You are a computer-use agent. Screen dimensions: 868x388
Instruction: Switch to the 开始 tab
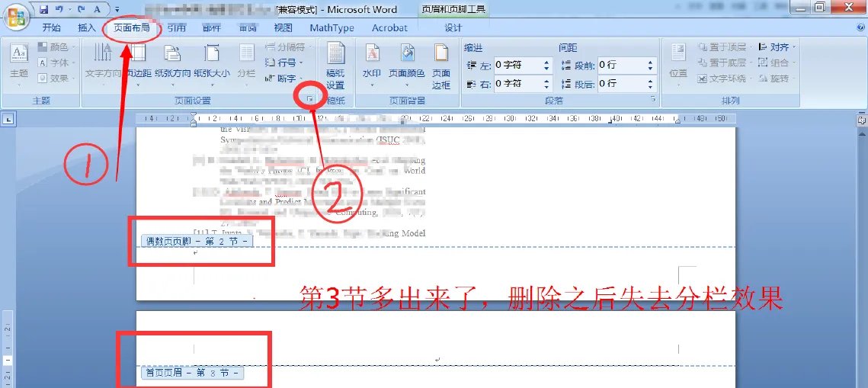pyautogui.click(x=52, y=27)
